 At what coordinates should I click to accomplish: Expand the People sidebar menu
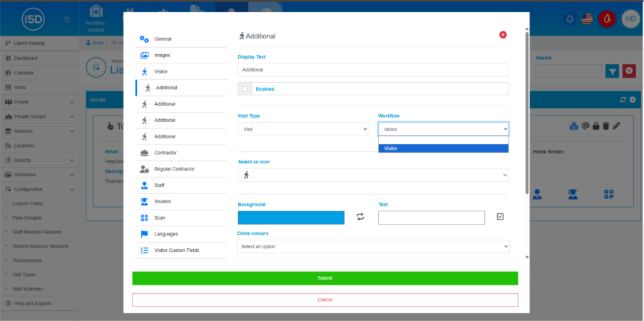[39, 102]
